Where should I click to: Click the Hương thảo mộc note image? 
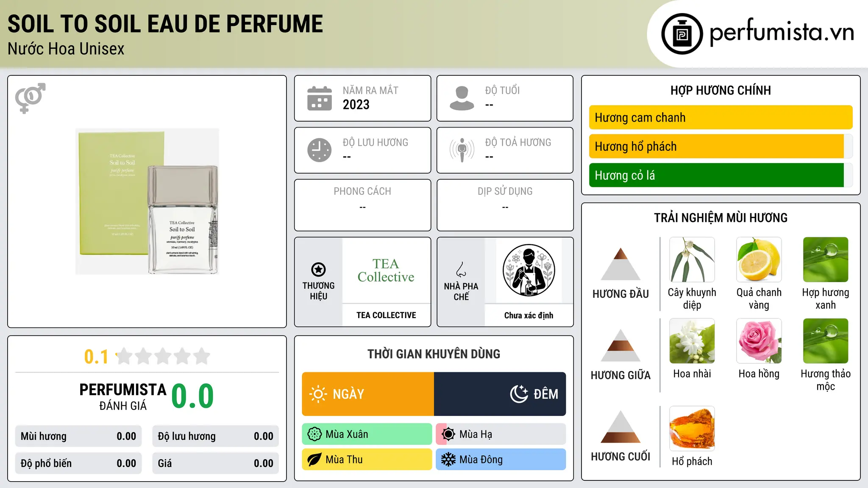pyautogui.click(x=826, y=341)
